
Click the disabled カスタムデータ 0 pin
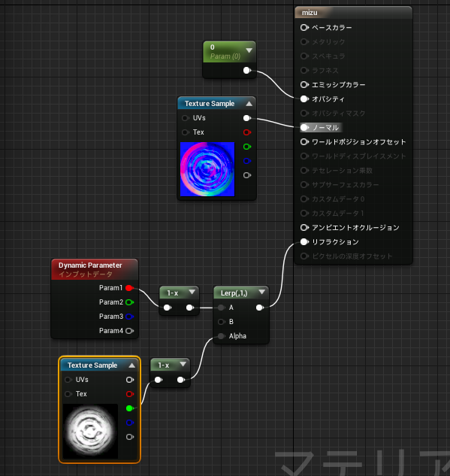pyautogui.click(x=304, y=199)
